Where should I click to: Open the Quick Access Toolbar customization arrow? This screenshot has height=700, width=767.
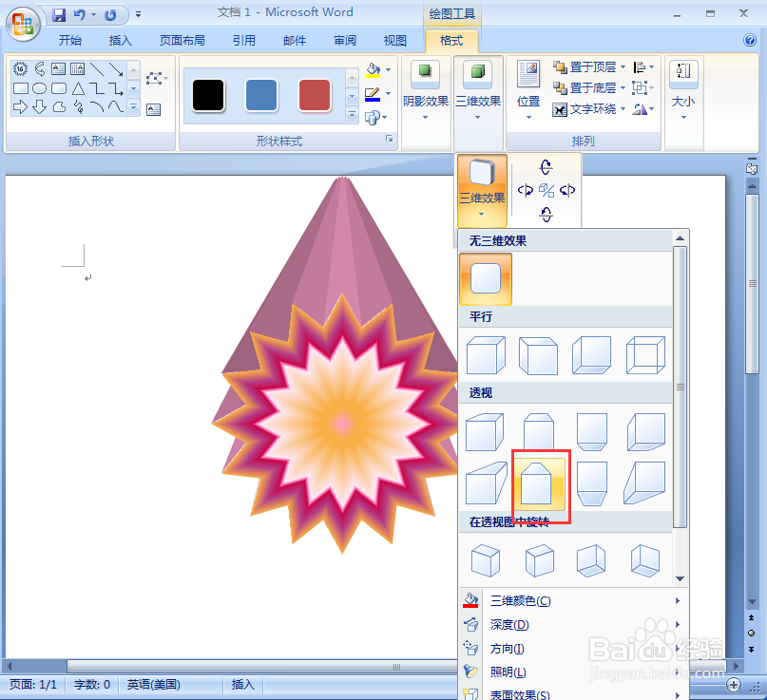pyautogui.click(x=139, y=15)
